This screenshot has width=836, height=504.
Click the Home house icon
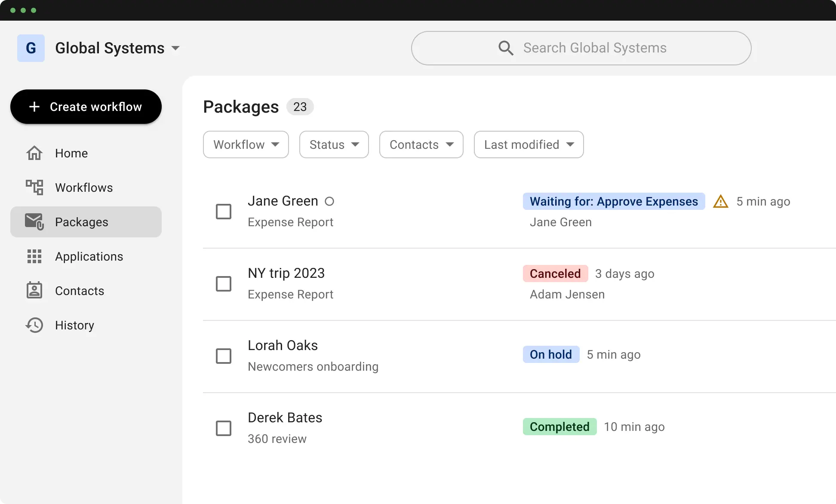point(34,153)
